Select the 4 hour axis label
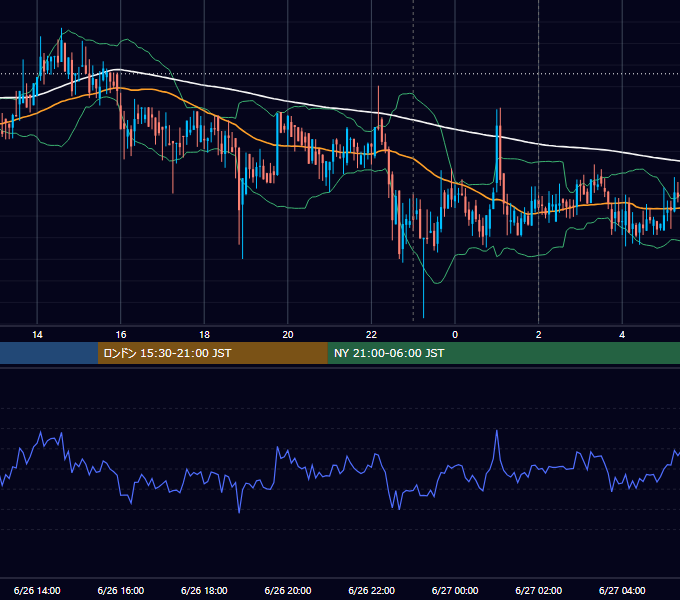The width and height of the screenshot is (680, 600). click(622, 335)
